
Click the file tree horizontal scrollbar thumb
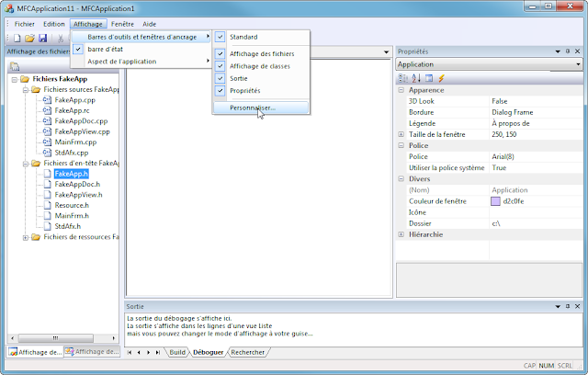(x=55, y=338)
